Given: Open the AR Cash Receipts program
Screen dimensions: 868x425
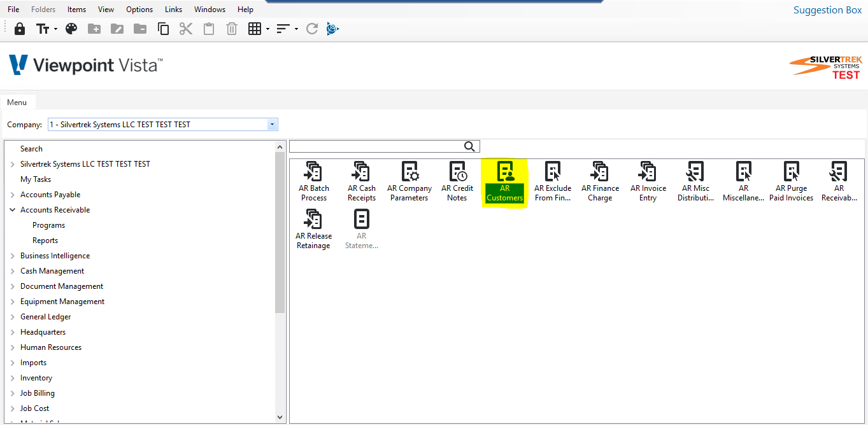Looking at the screenshot, I should tap(362, 182).
